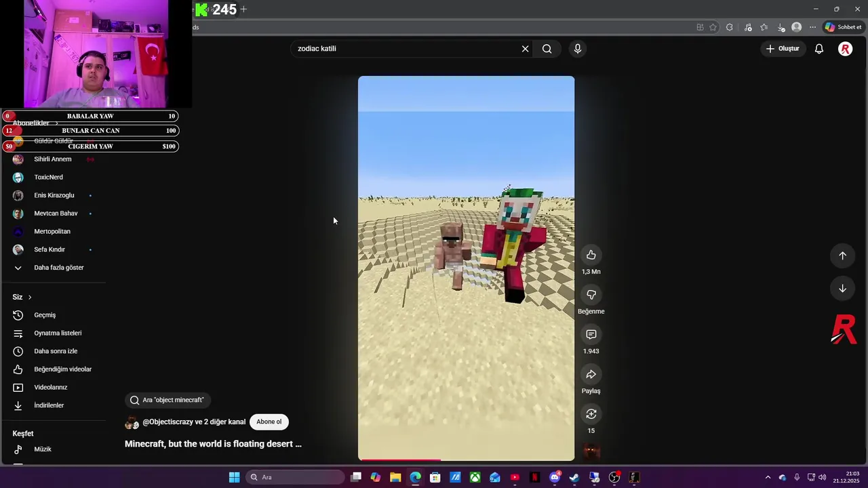Subscribe using the Abone ol button
The height and width of the screenshot is (488, 868).
[x=269, y=422]
